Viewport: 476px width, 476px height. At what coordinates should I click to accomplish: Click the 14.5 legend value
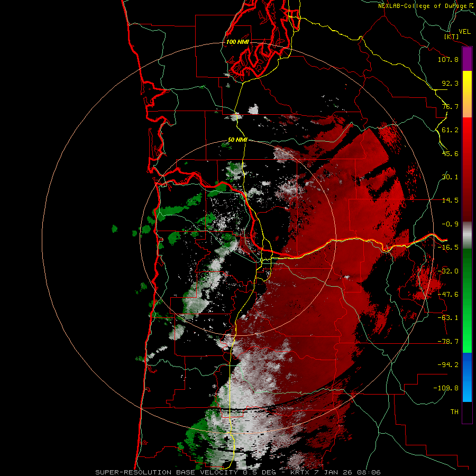click(x=450, y=200)
